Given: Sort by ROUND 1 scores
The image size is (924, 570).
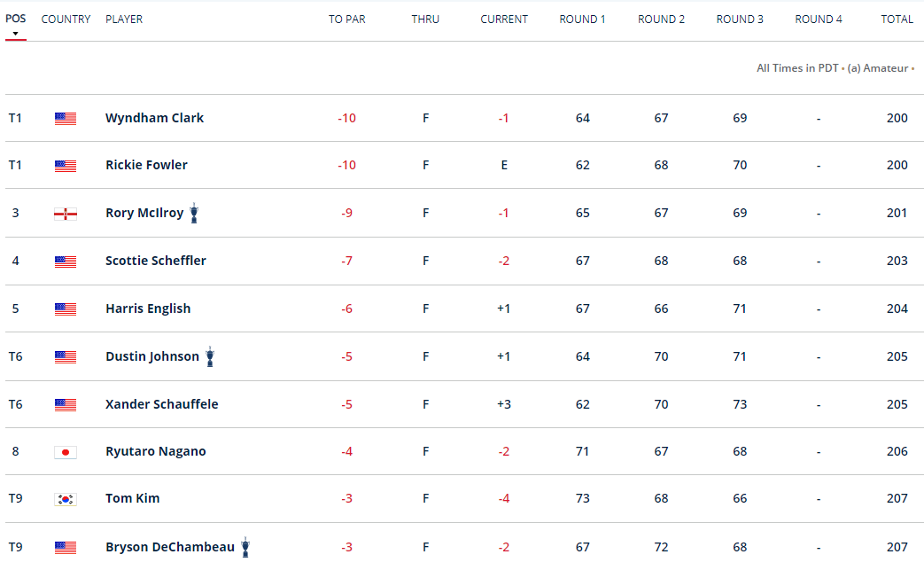Looking at the screenshot, I should coord(582,19).
